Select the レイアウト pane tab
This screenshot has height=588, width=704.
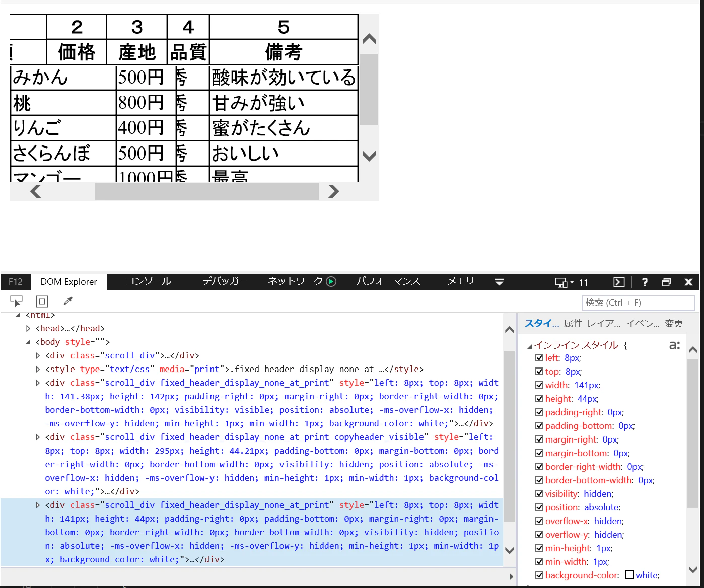tap(604, 324)
